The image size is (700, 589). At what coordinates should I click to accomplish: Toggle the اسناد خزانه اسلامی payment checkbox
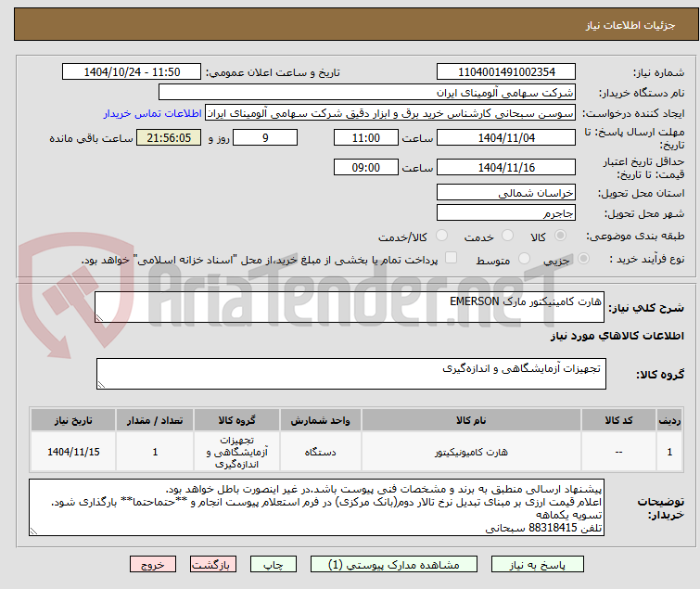pyautogui.click(x=451, y=258)
